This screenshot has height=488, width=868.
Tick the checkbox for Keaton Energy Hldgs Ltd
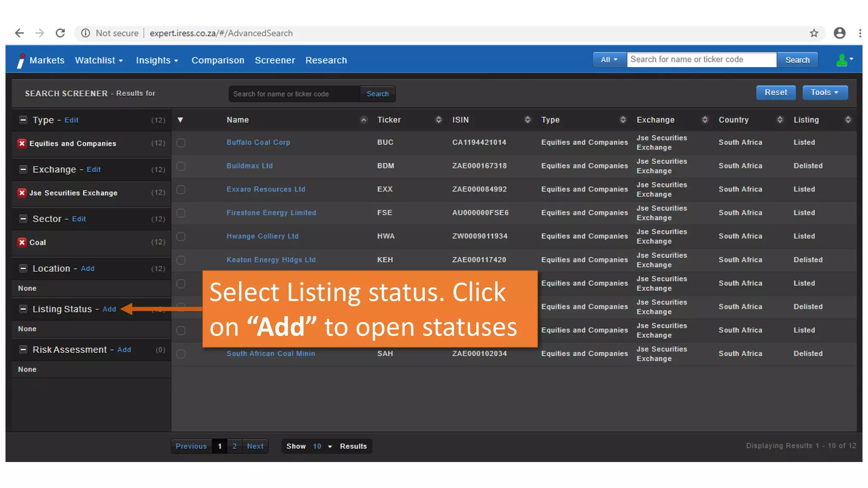[181, 260]
